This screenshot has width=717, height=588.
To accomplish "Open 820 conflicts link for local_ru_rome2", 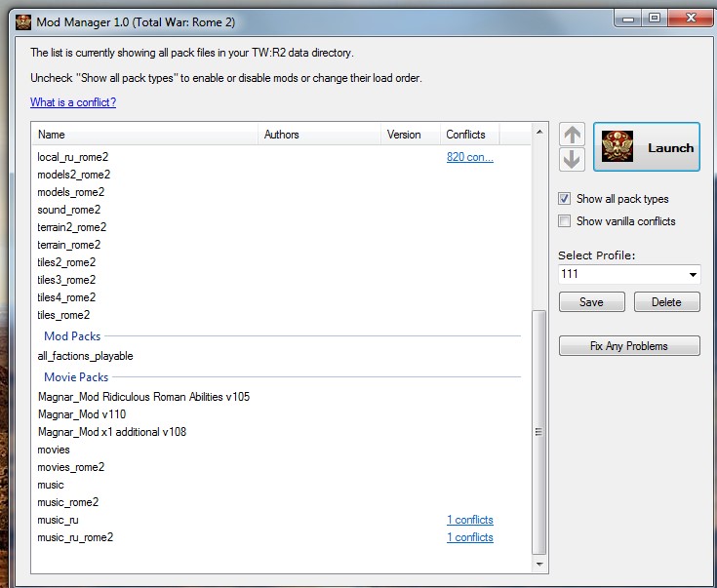I will coord(469,157).
